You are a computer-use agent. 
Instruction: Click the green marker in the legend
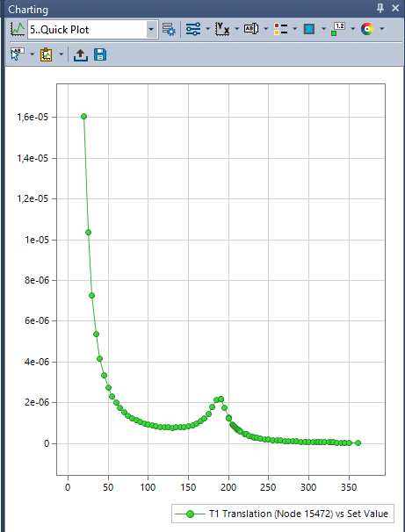click(x=191, y=514)
